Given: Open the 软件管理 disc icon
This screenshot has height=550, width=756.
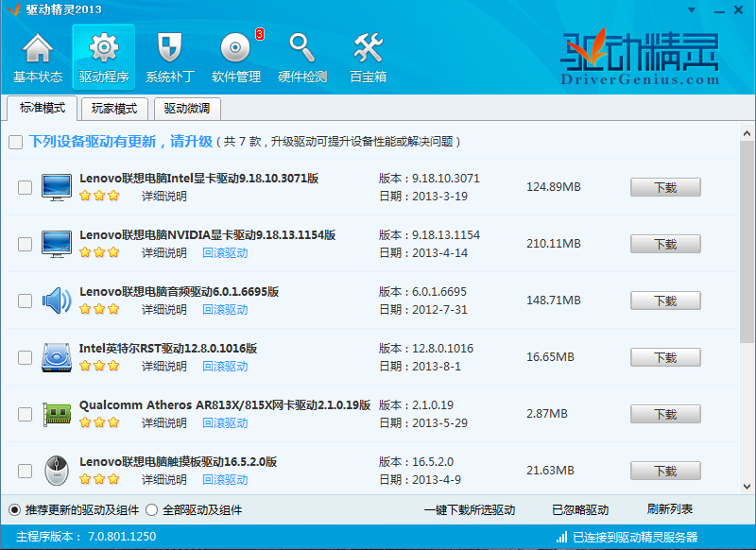Looking at the screenshot, I should pos(235,47).
